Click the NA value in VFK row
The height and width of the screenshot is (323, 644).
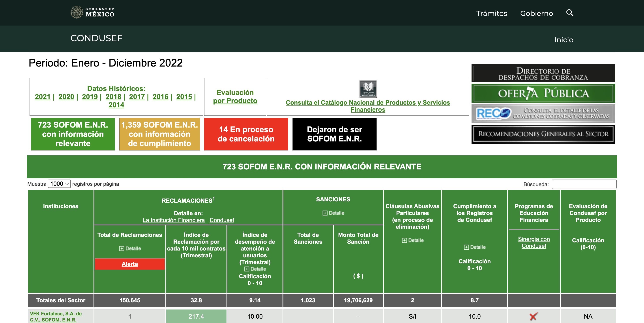tap(588, 317)
